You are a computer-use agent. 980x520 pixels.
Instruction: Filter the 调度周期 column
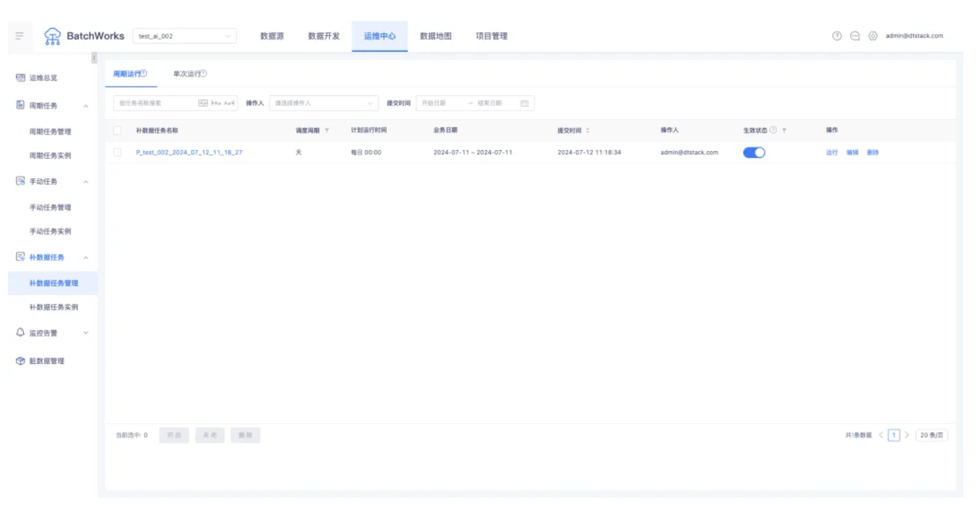(x=327, y=131)
